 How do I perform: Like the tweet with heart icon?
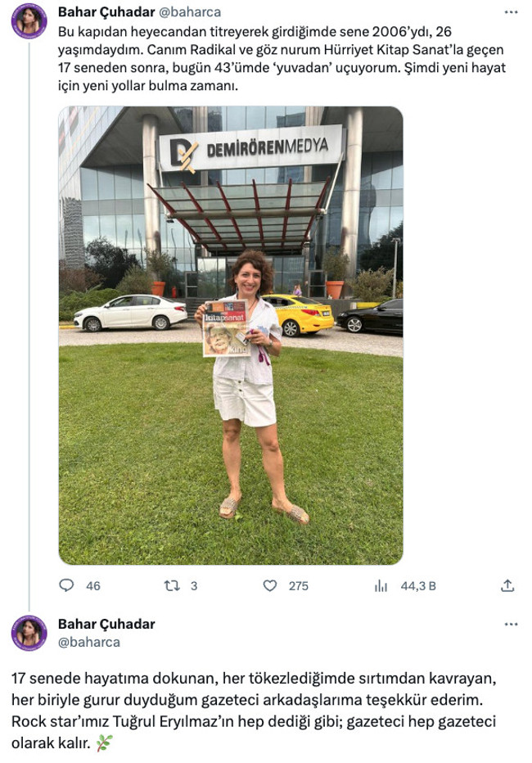270,586
